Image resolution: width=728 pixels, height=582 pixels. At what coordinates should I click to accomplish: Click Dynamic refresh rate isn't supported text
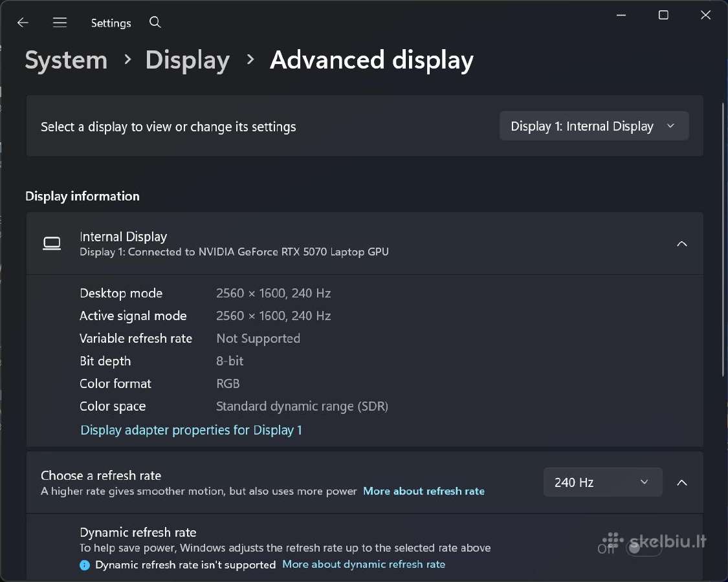185,565
